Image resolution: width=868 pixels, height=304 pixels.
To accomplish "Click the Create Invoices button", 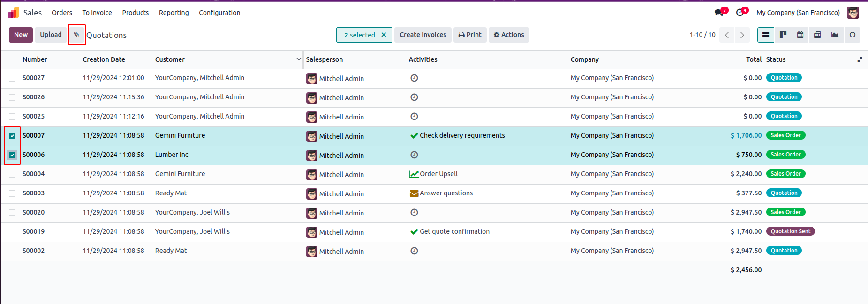I will tap(423, 35).
